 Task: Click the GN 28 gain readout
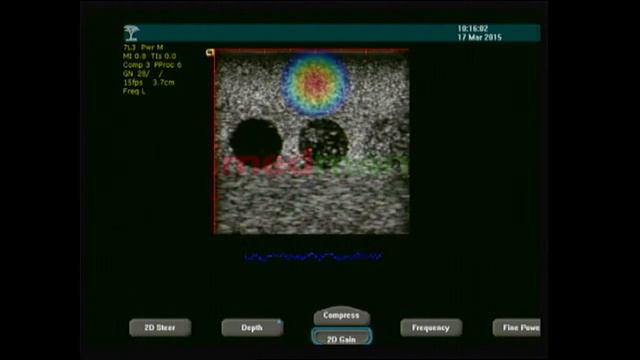tap(143, 74)
